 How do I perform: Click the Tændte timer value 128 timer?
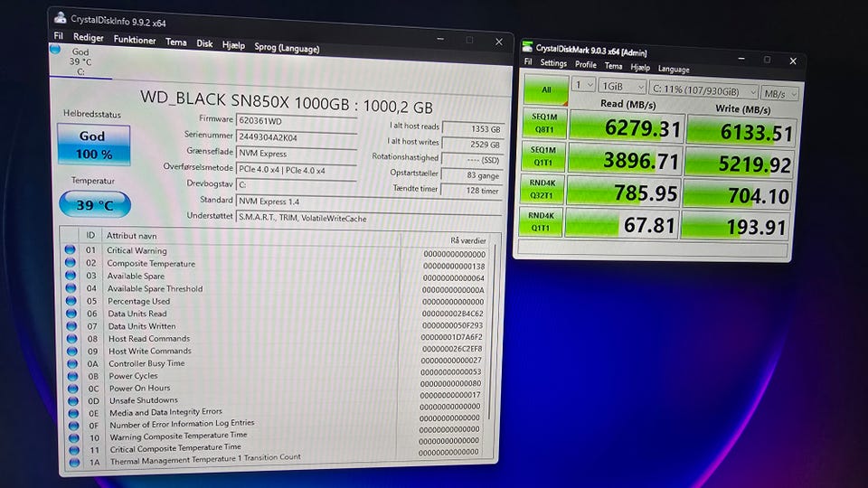click(473, 191)
